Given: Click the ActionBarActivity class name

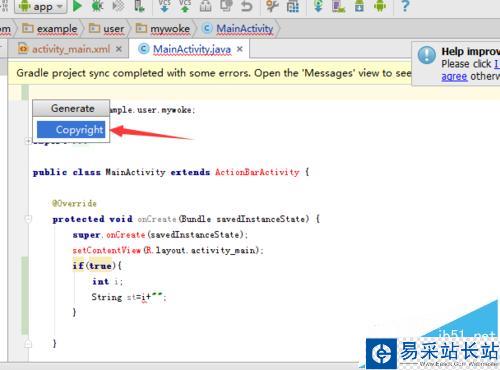Looking at the screenshot, I should (x=257, y=172).
